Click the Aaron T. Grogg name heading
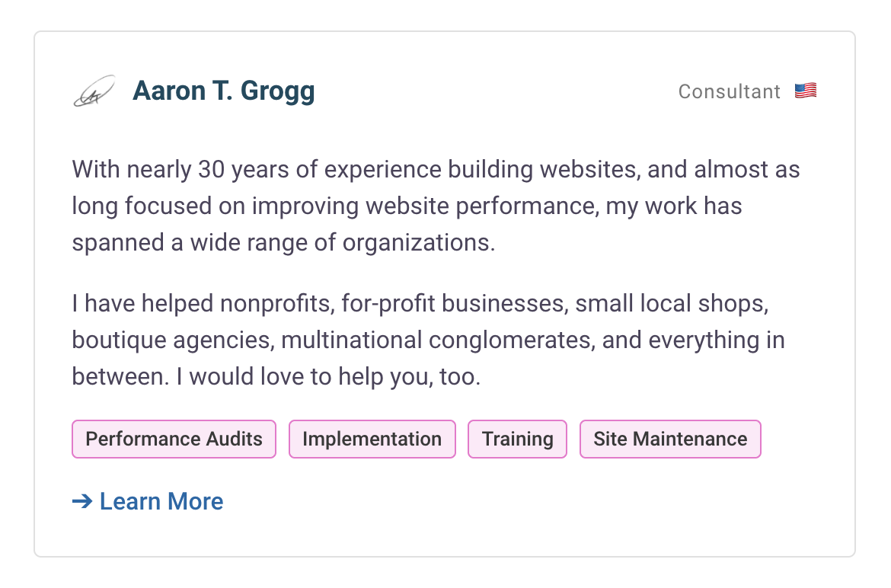 click(x=223, y=91)
